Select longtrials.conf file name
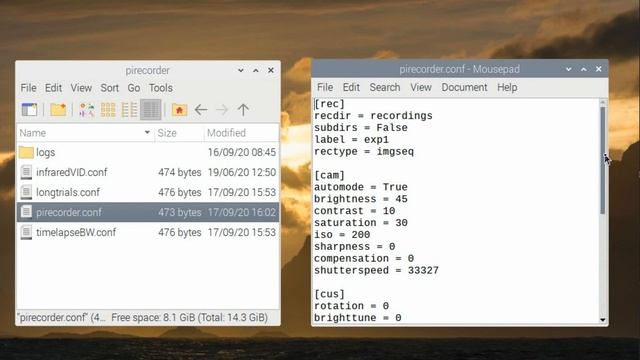 coord(68,192)
